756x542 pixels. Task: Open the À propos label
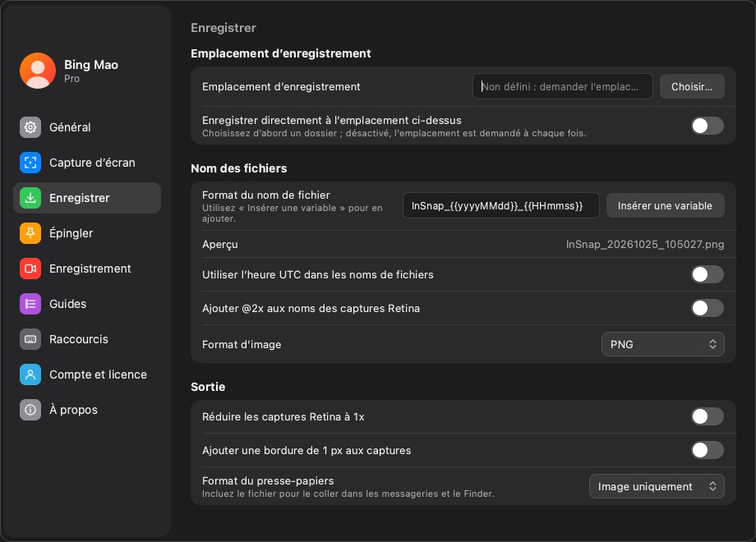point(73,410)
